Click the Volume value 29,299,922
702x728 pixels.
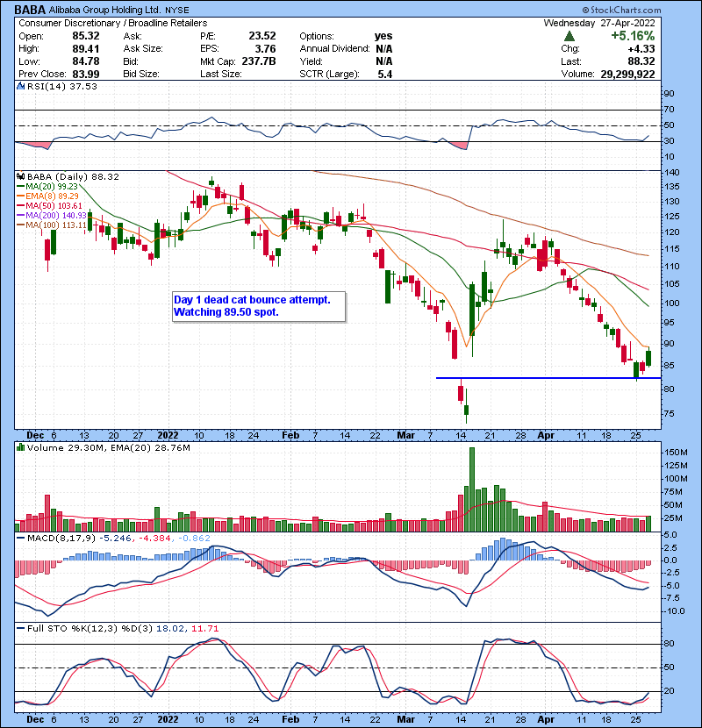coord(627,74)
